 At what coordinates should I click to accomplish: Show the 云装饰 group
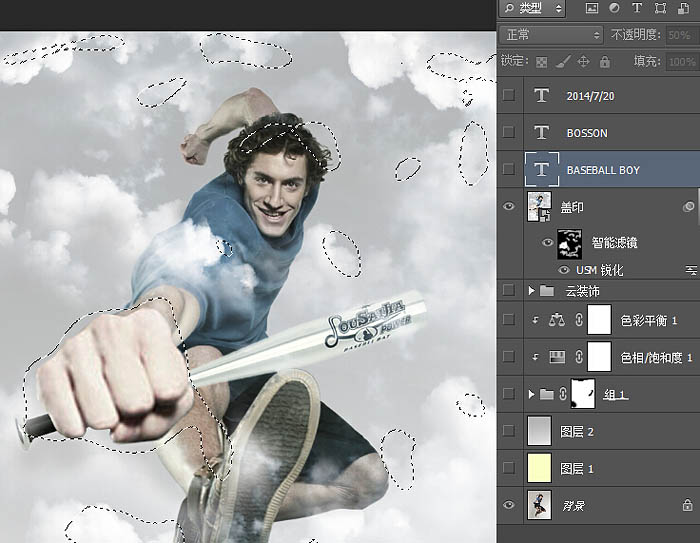(508, 290)
